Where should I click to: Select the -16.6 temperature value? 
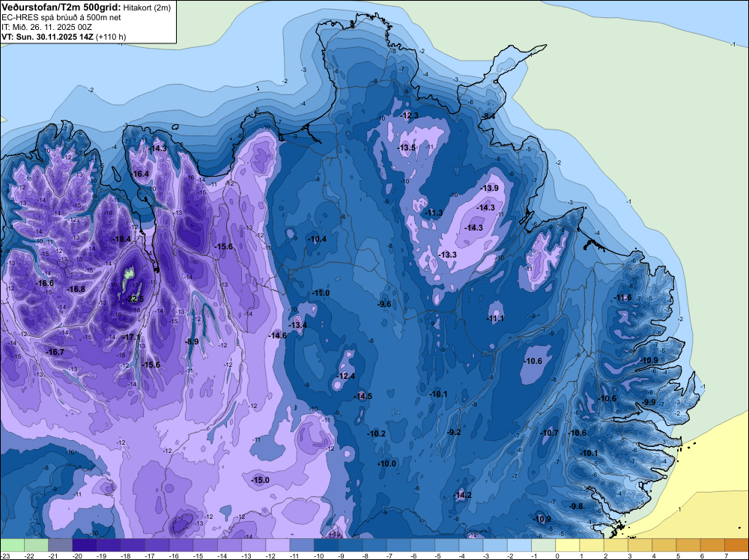point(45,283)
